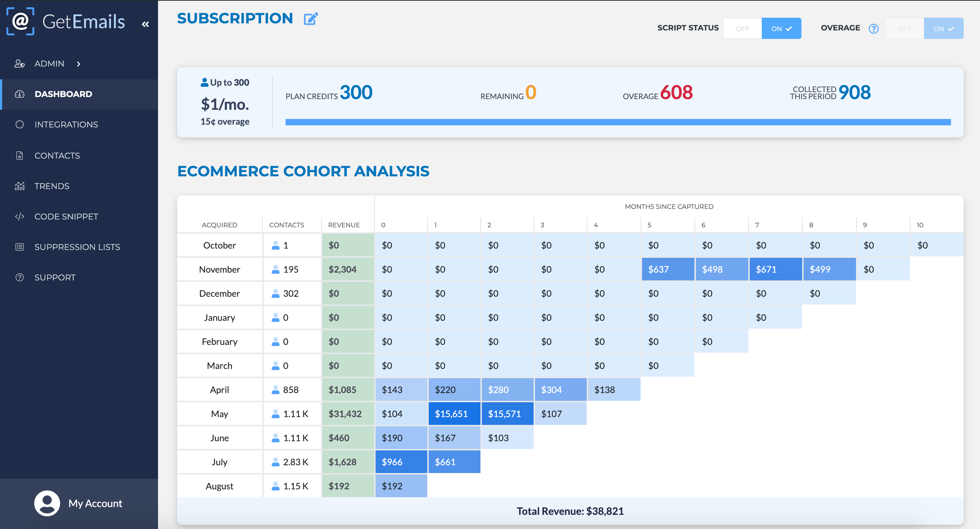Screen dimensions: 980x529
Task: Collapse the sidebar with double chevron
Action: tap(145, 24)
